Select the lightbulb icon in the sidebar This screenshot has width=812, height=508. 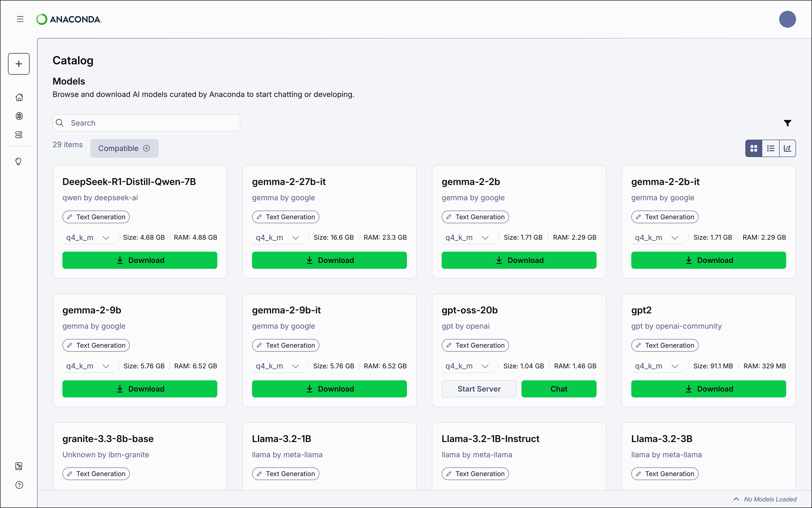(19, 162)
